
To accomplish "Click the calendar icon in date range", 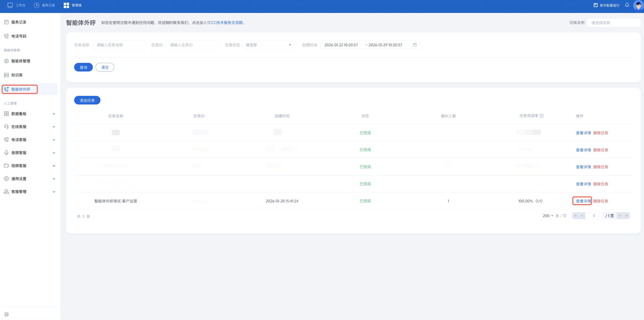I will 415,45.
